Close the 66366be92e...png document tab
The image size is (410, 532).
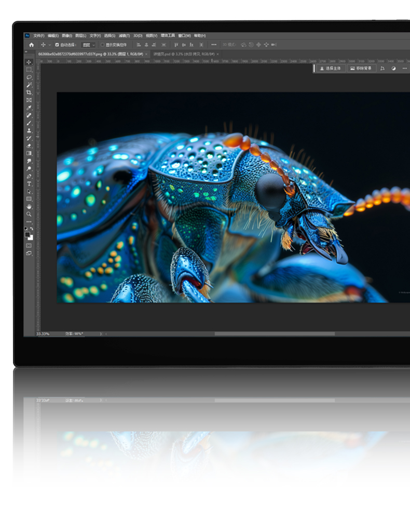pos(146,54)
